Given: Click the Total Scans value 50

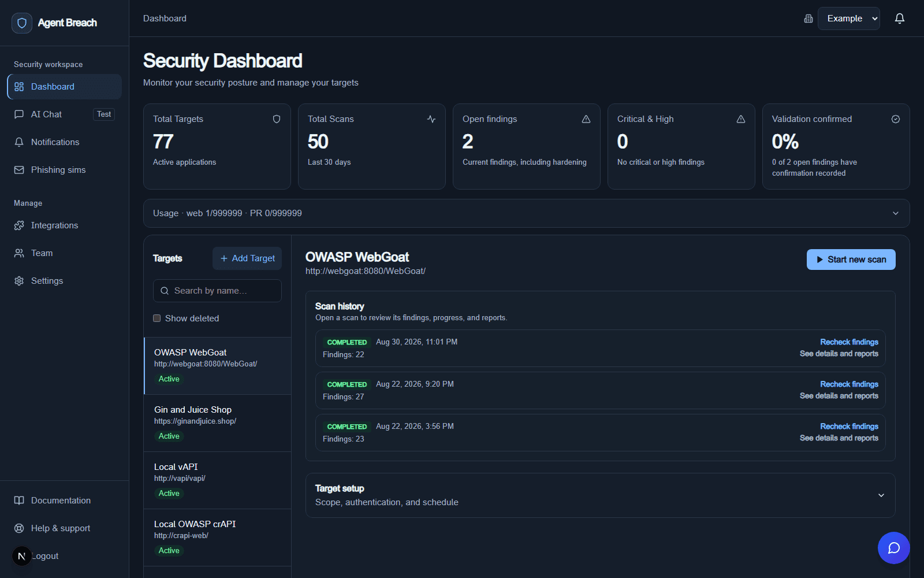Looking at the screenshot, I should pyautogui.click(x=318, y=142).
